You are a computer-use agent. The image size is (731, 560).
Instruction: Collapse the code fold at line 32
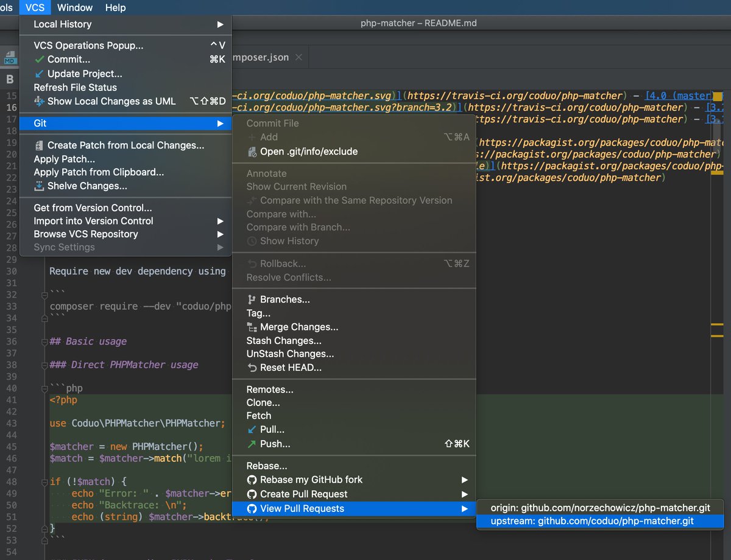pos(44,295)
